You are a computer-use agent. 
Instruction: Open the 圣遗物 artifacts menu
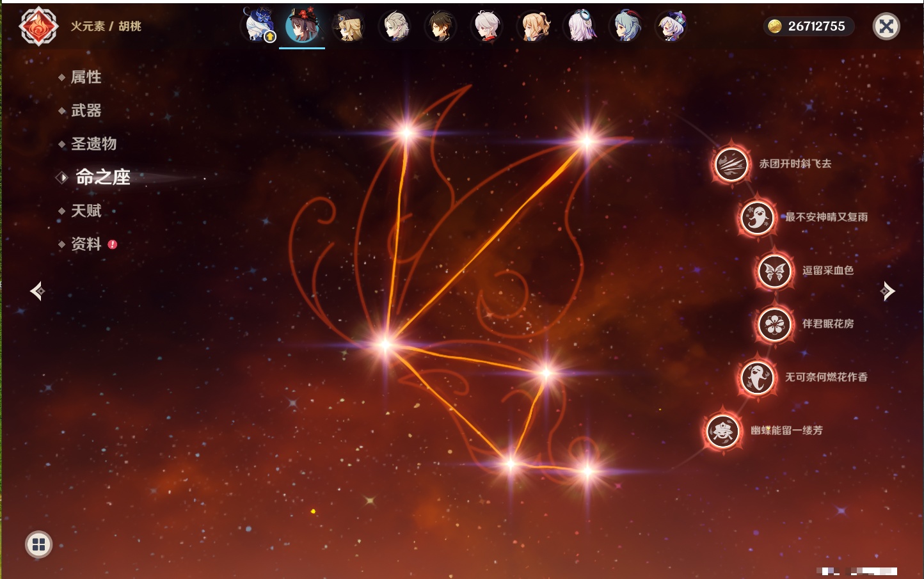click(x=93, y=144)
